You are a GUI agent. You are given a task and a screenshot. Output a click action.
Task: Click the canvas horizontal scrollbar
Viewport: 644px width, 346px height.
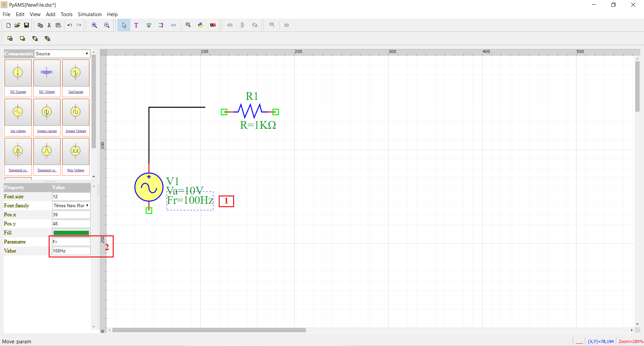tap(209, 330)
